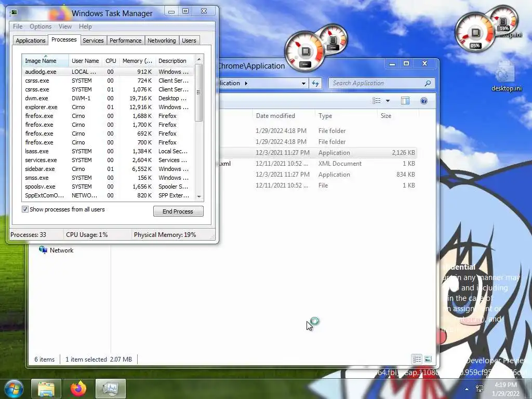Click search magnifier icon in Explorer
This screenshot has width=532, height=399.
(x=428, y=83)
